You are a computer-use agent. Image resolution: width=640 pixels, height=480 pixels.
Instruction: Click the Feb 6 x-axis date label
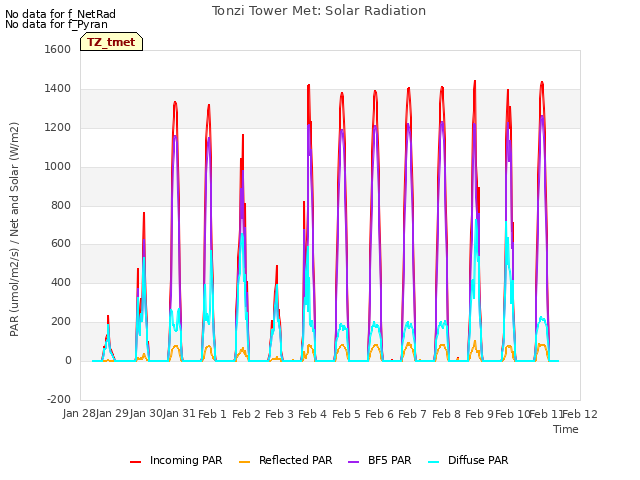pyautogui.click(x=379, y=414)
